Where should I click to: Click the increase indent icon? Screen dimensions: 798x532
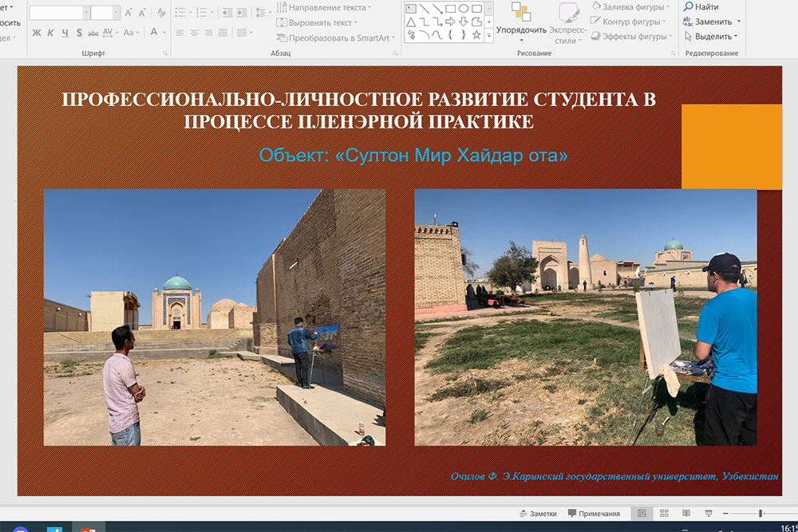coord(241,13)
